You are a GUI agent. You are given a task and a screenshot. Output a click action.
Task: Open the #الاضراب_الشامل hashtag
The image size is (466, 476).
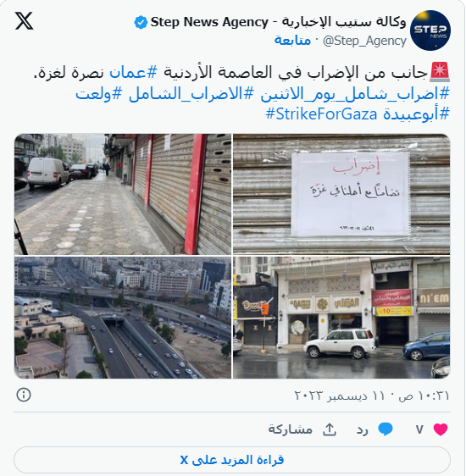[191, 94]
